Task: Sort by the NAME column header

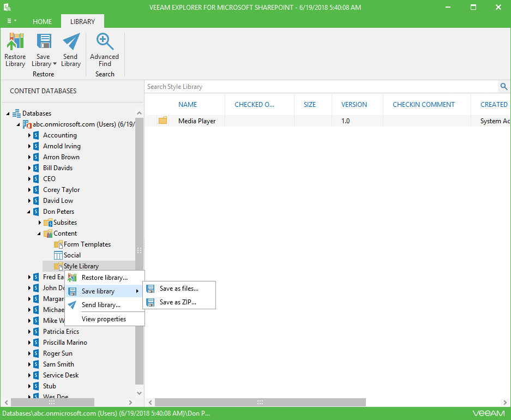Action: click(188, 105)
